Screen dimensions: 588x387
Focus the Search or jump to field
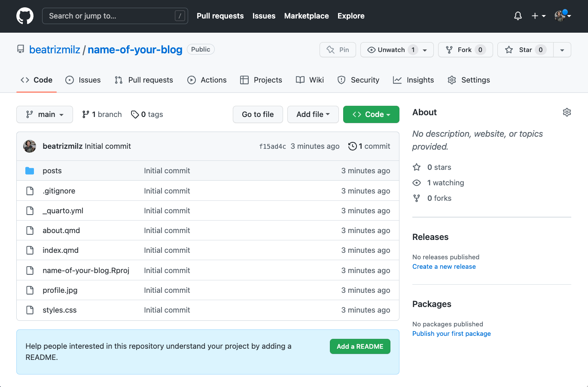click(115, 16)
